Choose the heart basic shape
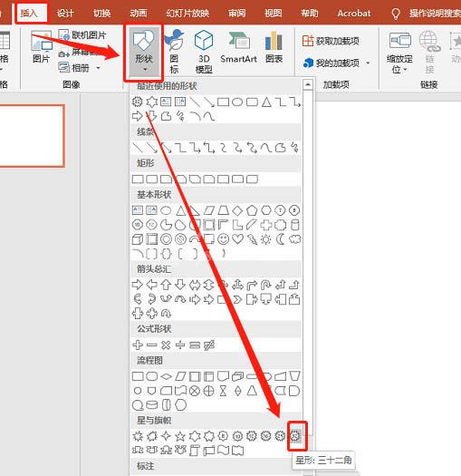The height and width of the screenshot is (476, 461). coord(237,239)
